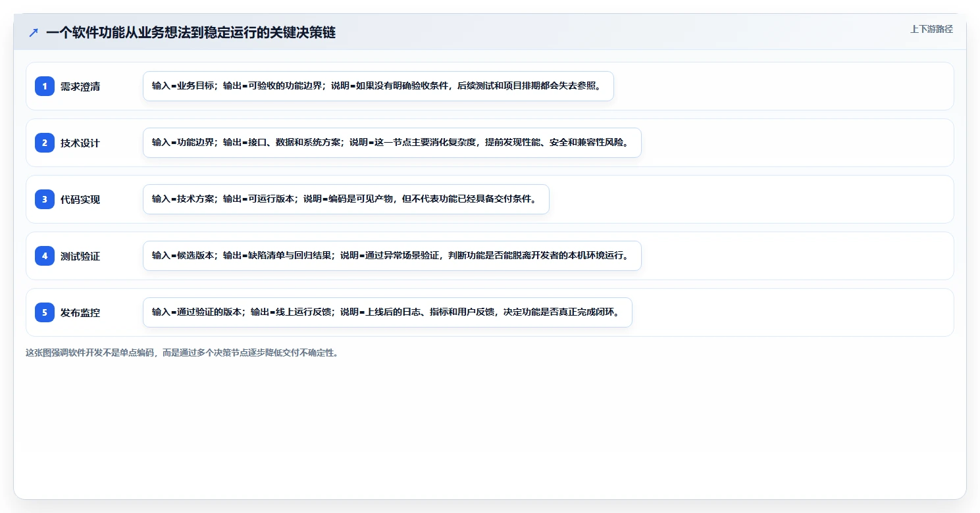Click the description box starting 输入=候选版本
The image size is (980, 513).
point(392,256)
